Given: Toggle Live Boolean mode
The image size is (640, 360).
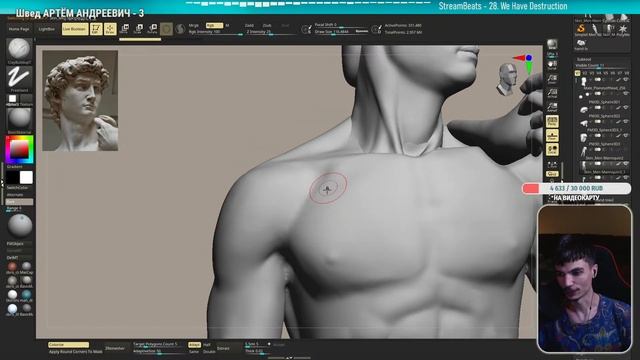Looking at the screenshot, I should coord(75,29).
